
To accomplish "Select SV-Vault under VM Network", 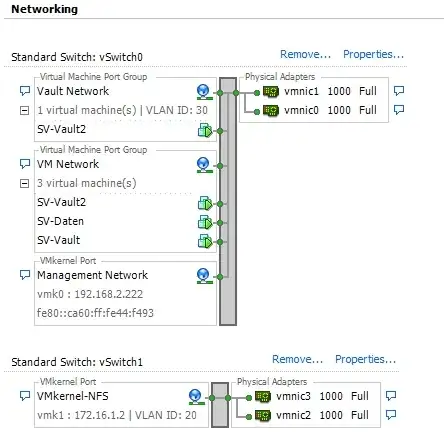I will coord(59,240).
